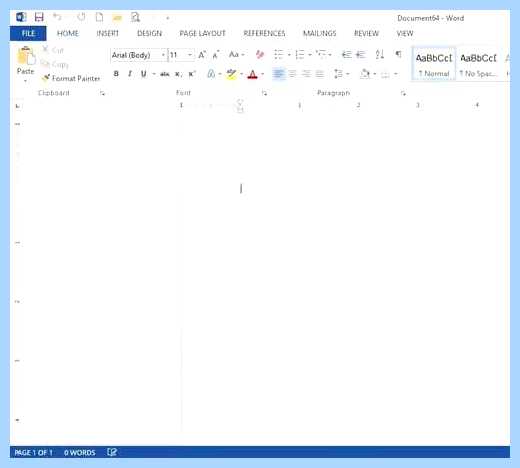Open Numbering list dropdown arrow
The image size is (520, 468).
310,55
